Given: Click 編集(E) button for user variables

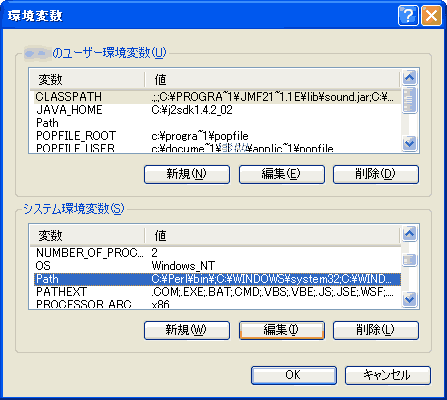Looking at the screenshot, I should (282, 174).
